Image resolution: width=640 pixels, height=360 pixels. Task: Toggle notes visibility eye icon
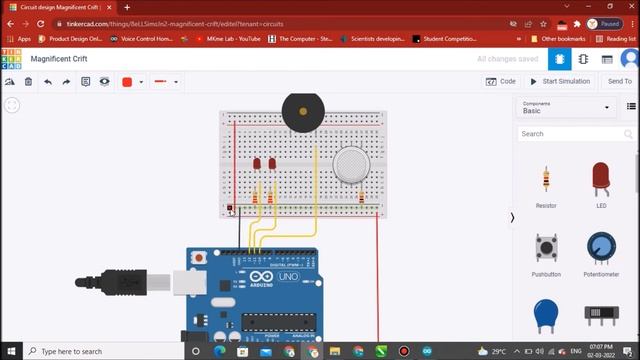[x=104, y=82]
